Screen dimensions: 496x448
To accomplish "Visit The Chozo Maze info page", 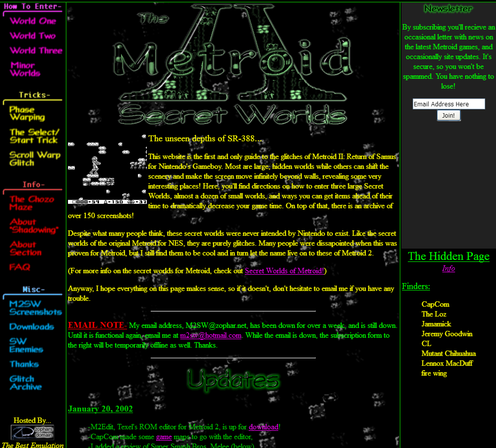I will pos(32,203).
